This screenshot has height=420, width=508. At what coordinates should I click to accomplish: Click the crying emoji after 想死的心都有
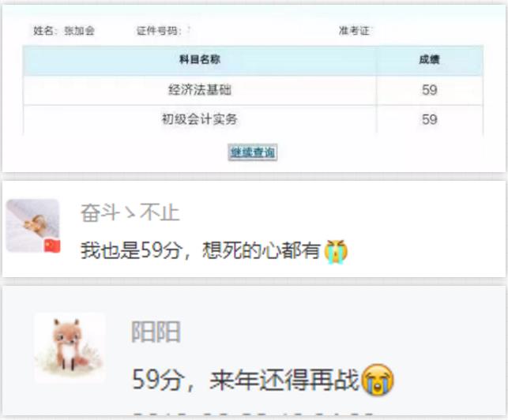click(336, 252)
